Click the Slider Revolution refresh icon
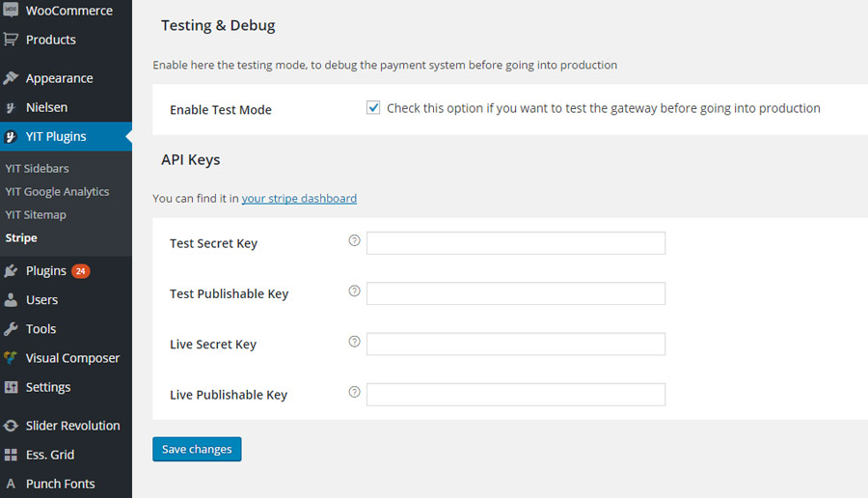This screenshot has width=868, height=498. (x=11, y=426)
